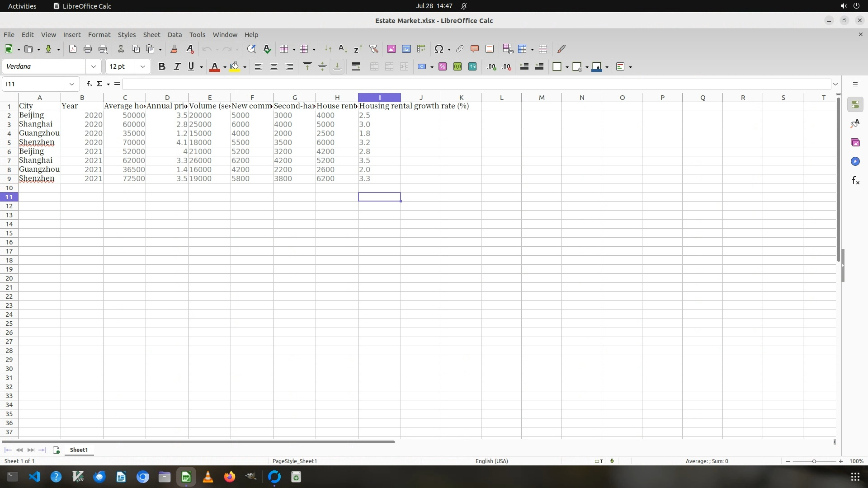868x488 pixels.
Task: Toggle Wrap Text button
Action: point(356,67)
